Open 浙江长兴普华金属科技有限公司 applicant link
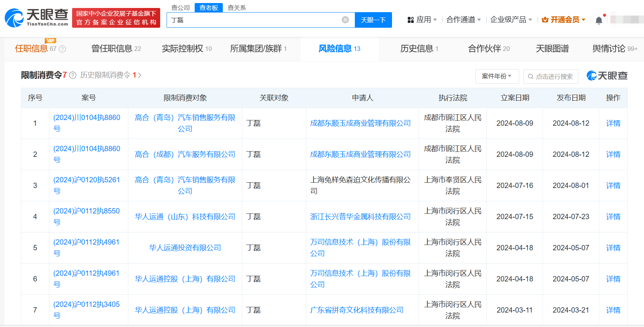Viewport: 644px width, 327px height. tap(360, 216)
